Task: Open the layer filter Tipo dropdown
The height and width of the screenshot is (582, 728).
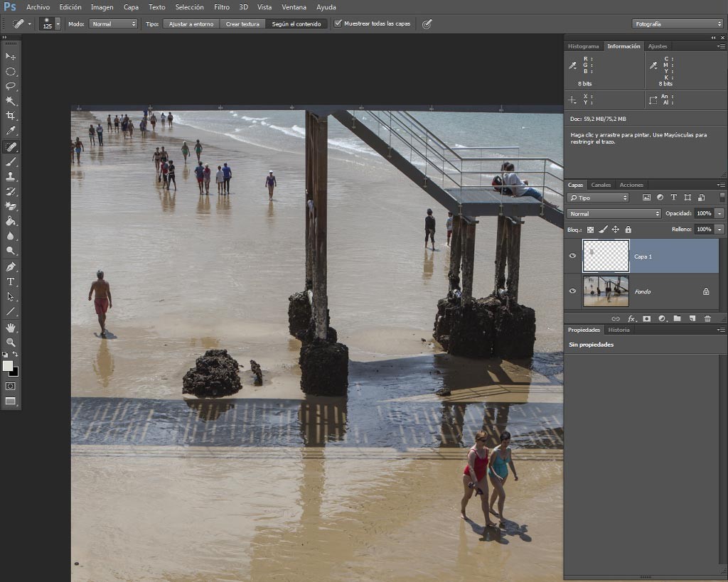Action: (x=598, y=198)
